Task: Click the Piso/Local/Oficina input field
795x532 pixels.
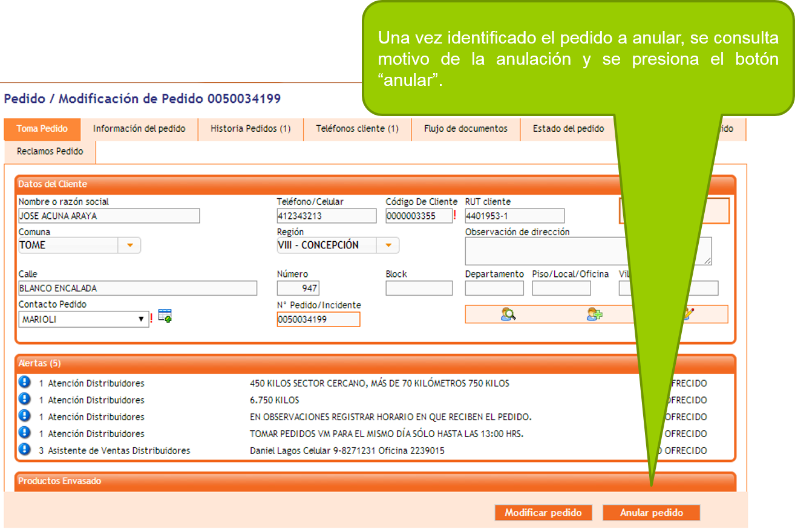Action: pos(561,288)
